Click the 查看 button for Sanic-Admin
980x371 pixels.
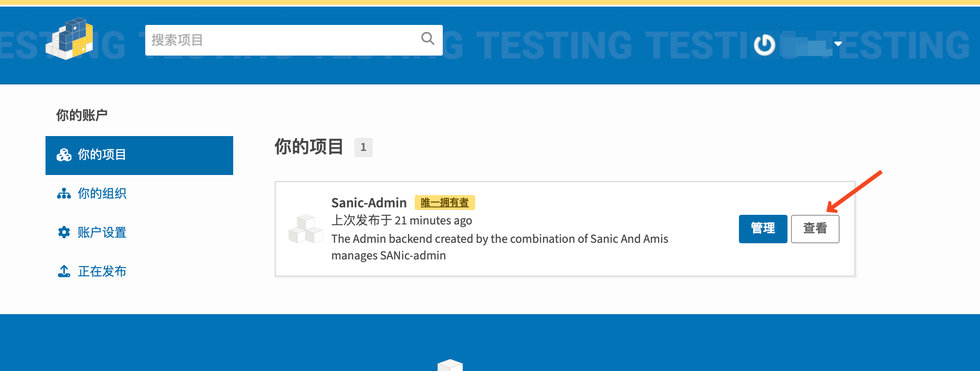(x=815, y=229)
